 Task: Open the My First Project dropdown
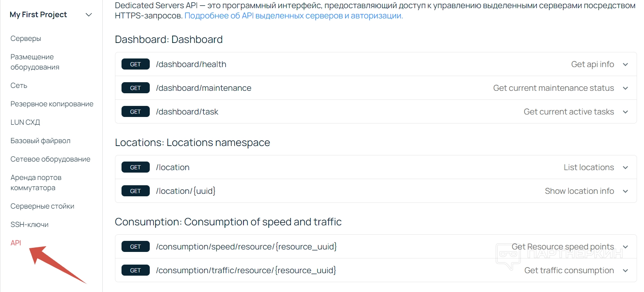click(89, 15)
